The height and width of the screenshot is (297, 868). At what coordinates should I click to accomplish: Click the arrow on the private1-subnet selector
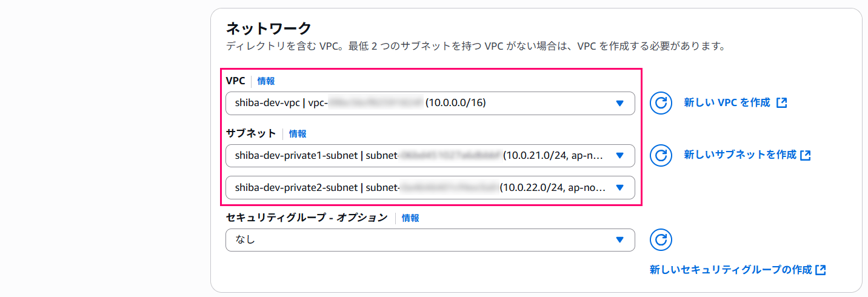(619, 156)
